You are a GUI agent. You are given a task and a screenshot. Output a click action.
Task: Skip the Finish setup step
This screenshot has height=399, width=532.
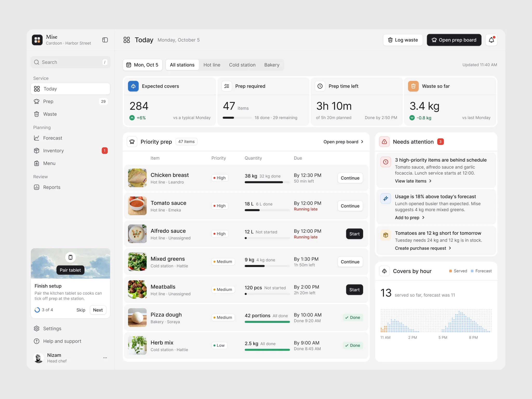tap(81, 310)
